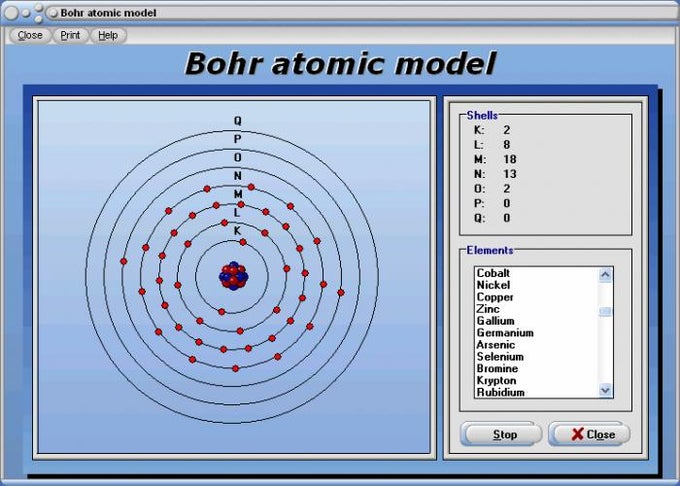This screenshot has height=486, width=680.
Task: Click the Q shell label in the diagram
Action: 238,121
